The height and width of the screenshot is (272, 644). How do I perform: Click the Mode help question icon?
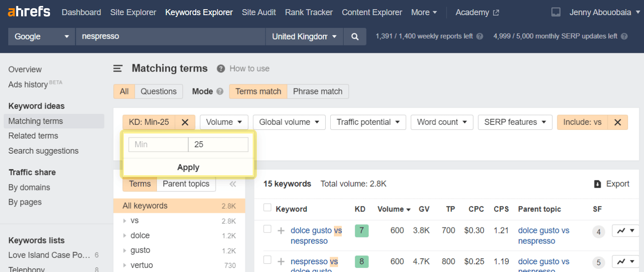pos(220,91)
